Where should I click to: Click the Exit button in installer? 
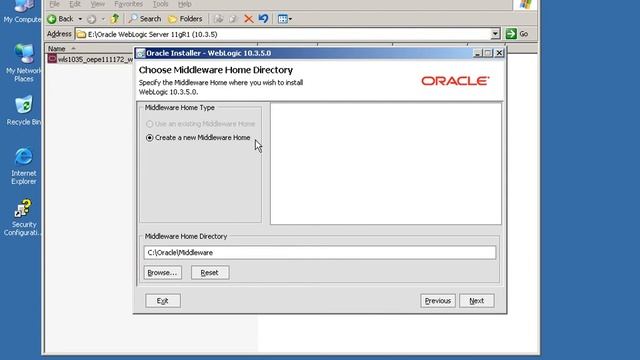[162, 301]
